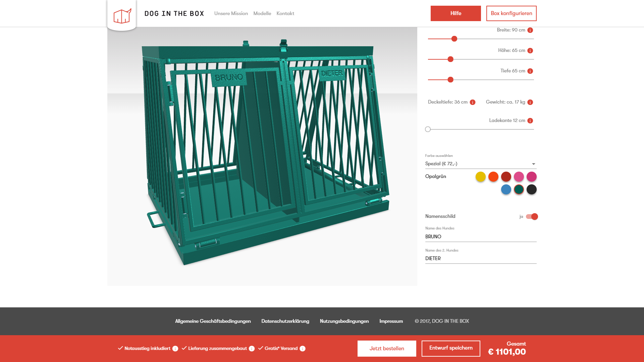Select the magenta color option

tap(531, 176)
